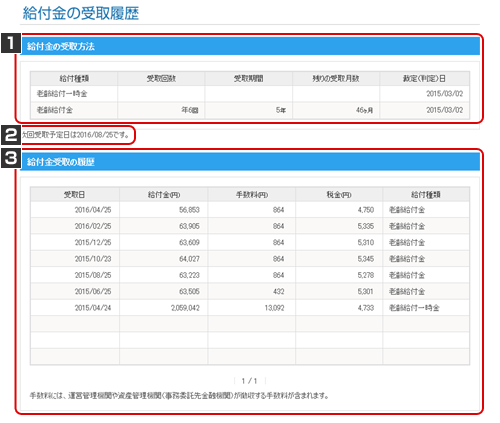Select the 2015/10/23 history row

[x=250, y=259]
